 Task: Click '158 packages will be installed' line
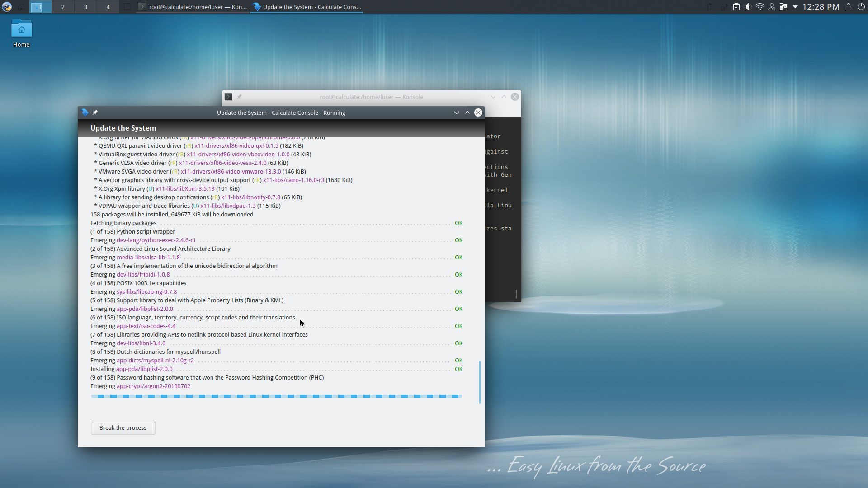pos(172,214)
